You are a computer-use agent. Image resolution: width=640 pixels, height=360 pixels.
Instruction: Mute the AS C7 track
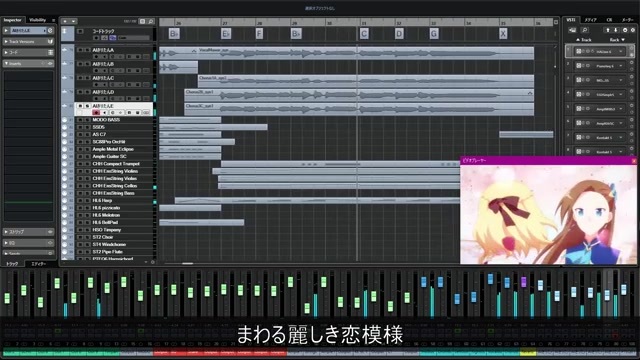[x=80, y=135]
